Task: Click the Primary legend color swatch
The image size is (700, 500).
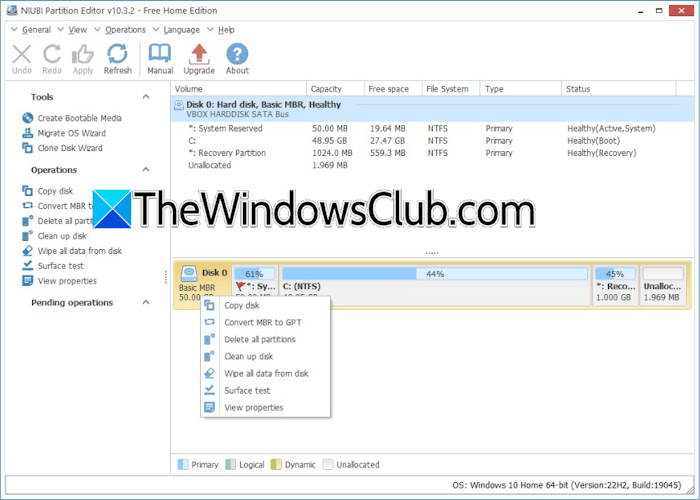Action: pos(183,464)
